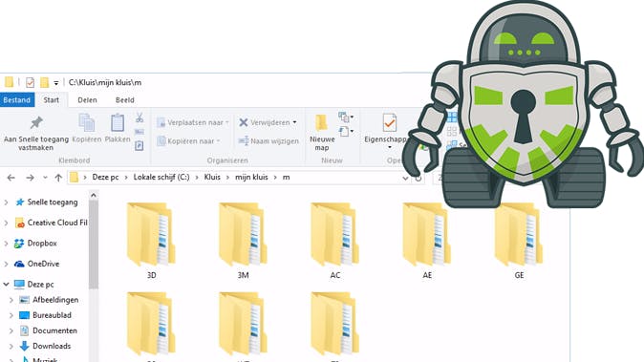Select the AC folder
Image resolution: width=644 pixels, height=362 pixels.
click(335, 241)
